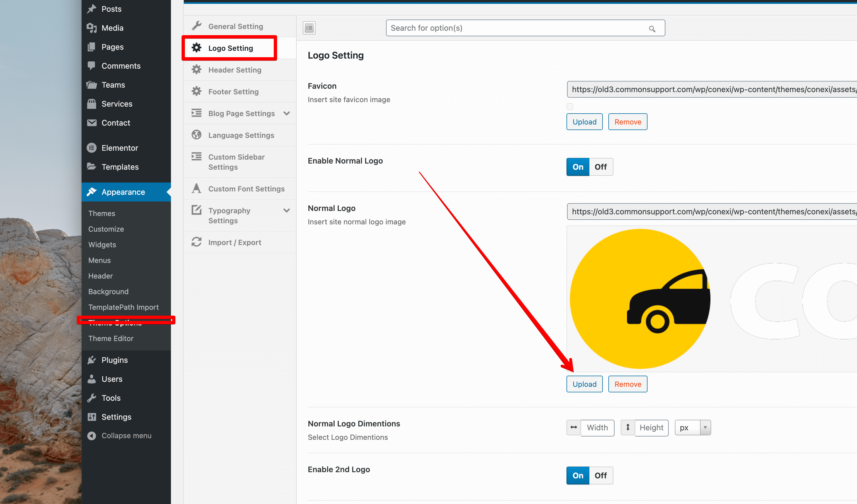Click the Collapse menu arrow icon
The height and width of the screenshot is (504, 857).
(x=91, y=435)
